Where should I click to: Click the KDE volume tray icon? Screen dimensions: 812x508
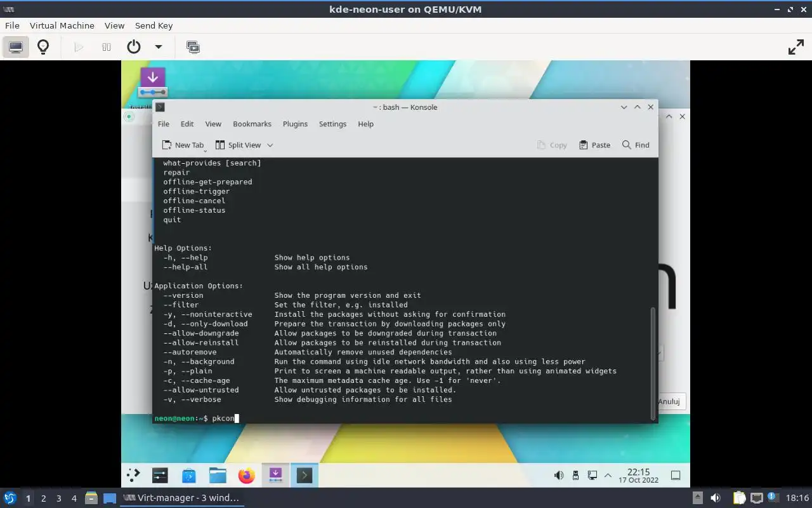(x=559, y=475)
